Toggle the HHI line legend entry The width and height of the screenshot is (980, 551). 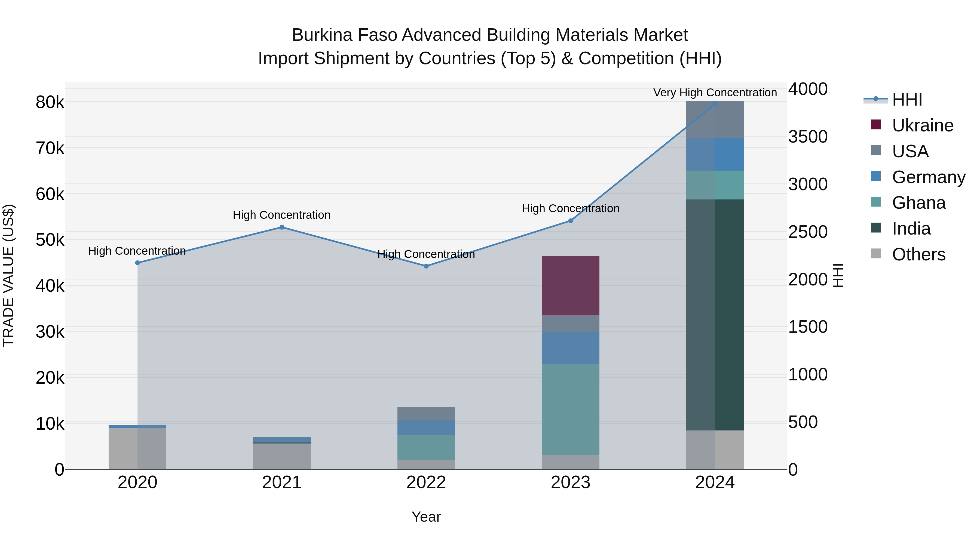893,100
